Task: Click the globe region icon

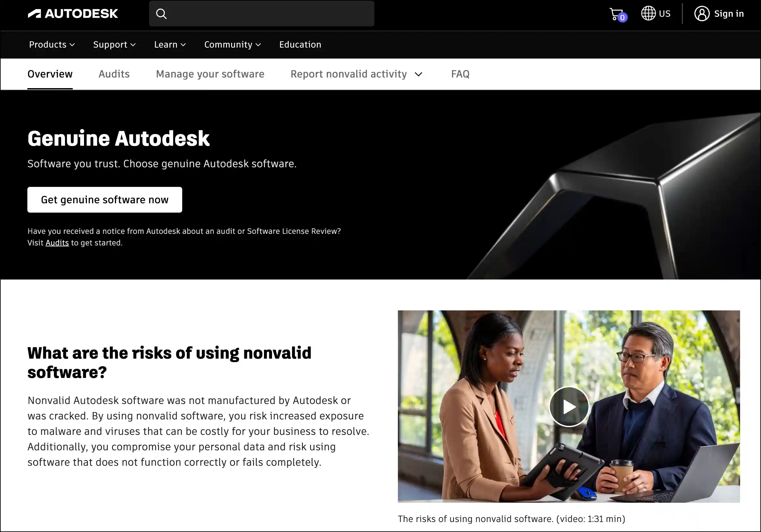Action: [x=648, y=14]
